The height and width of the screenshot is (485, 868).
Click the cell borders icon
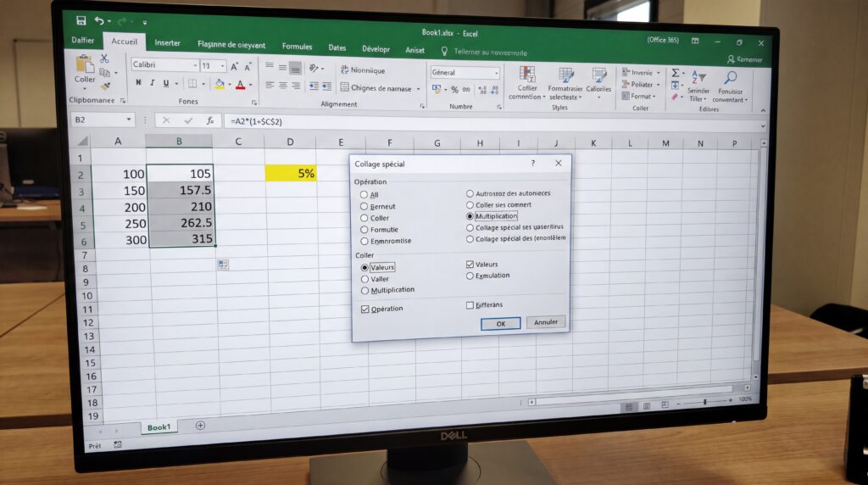tap(192, 84)
